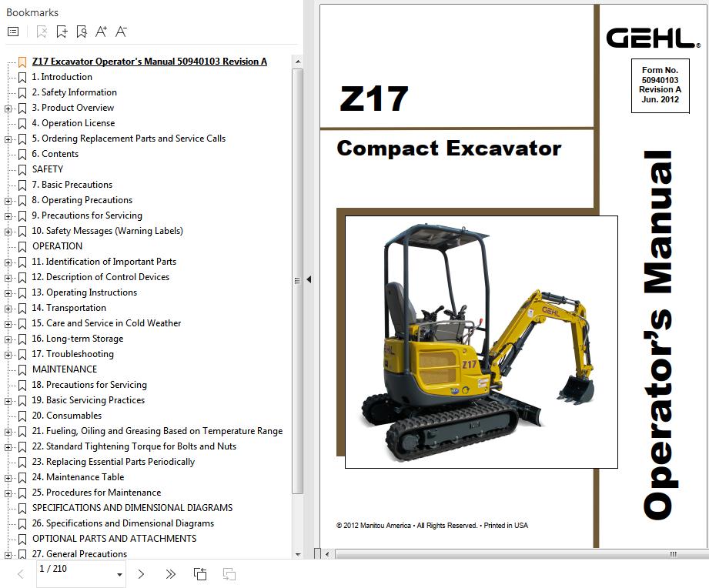Click the bookmark icon beside 1. Introduction
Screen dimensions: 709x588
(22, 78)
